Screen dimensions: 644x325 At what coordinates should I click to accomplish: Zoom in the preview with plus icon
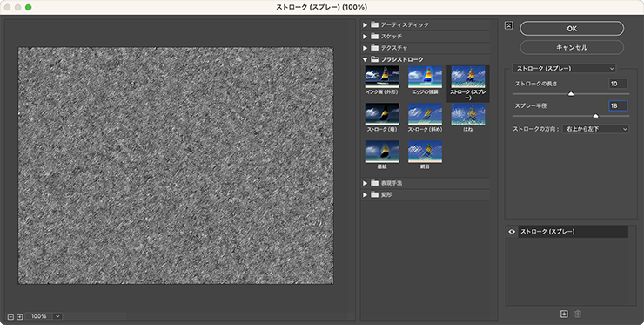tap(19, 317)
